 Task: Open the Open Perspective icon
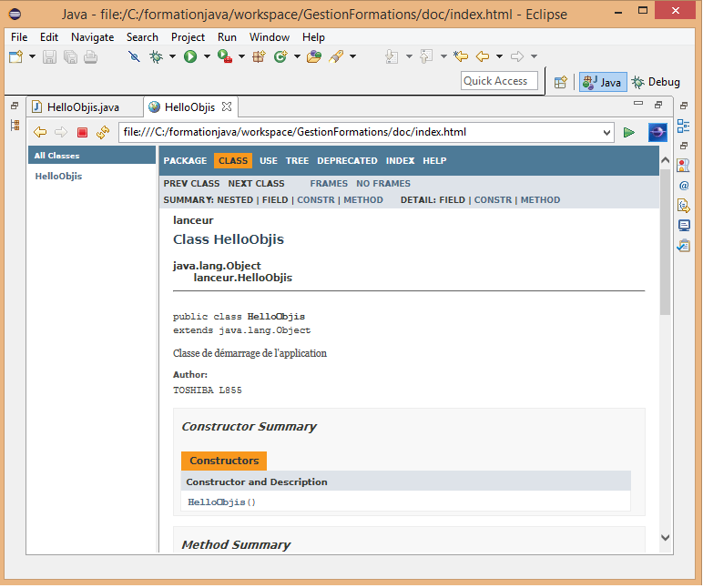pyautogui.click(x=561, y=82)
